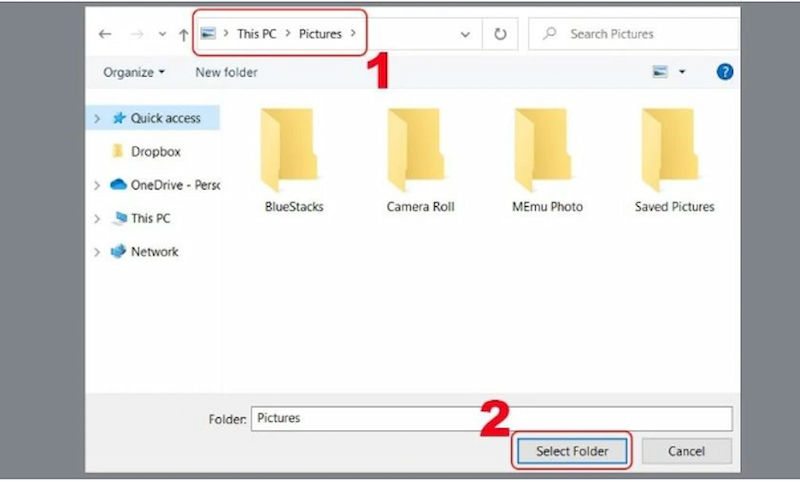
Task: Select the MEmu Photo folder
Action: [x=547, y=160]
